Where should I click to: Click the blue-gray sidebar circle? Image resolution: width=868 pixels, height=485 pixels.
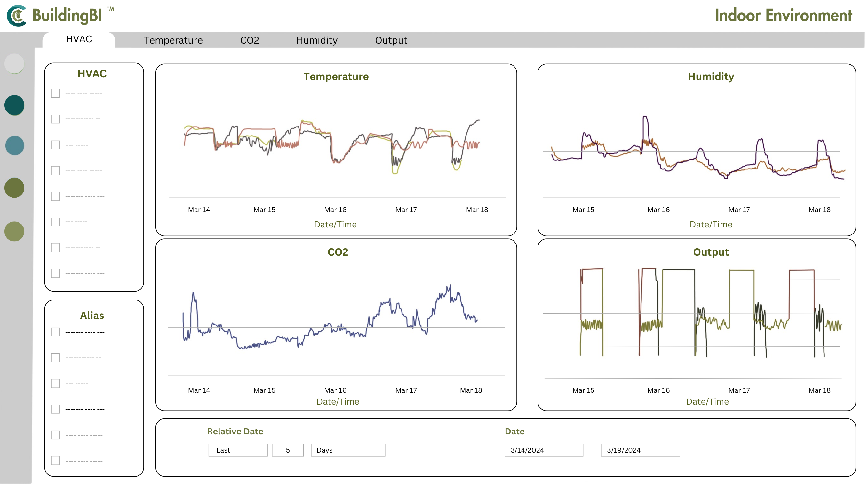pyautogui.click(x=14, y=146)
